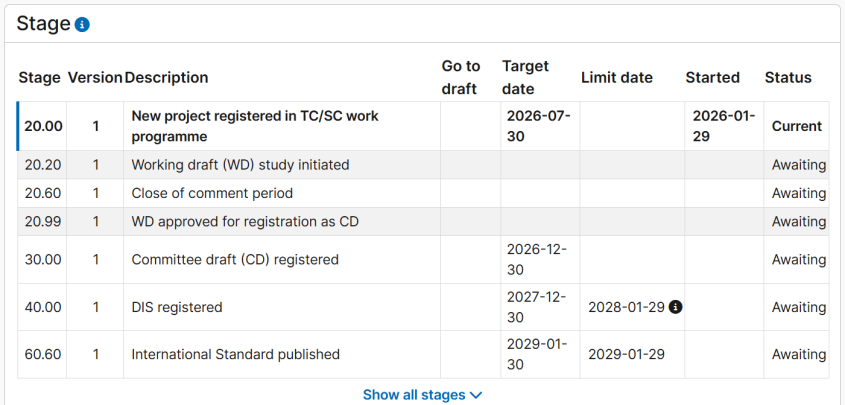This screenshot has height=405, width=845.
Task: Click Working draft (WD) study initiated row
Action: click(x=240, y=165)
